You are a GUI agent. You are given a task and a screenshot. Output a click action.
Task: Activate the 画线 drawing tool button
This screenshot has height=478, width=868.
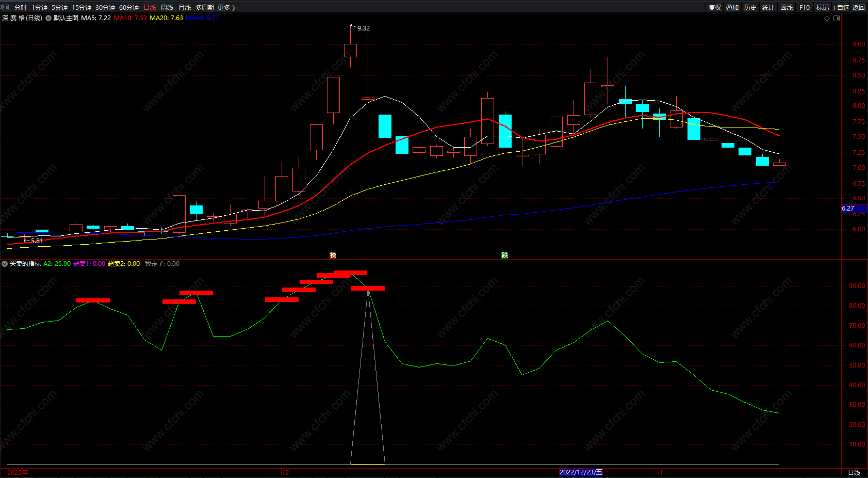[x=787, y=8]
